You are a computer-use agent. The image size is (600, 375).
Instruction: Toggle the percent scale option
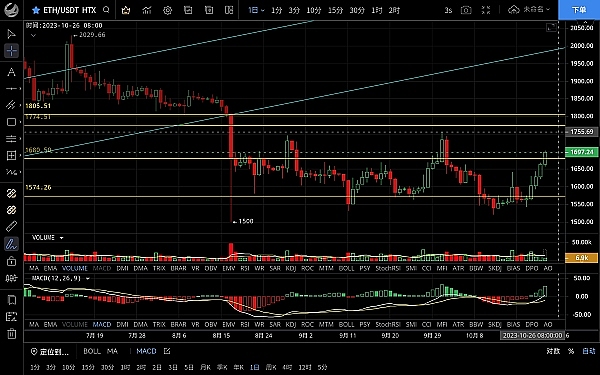[571, 351]
